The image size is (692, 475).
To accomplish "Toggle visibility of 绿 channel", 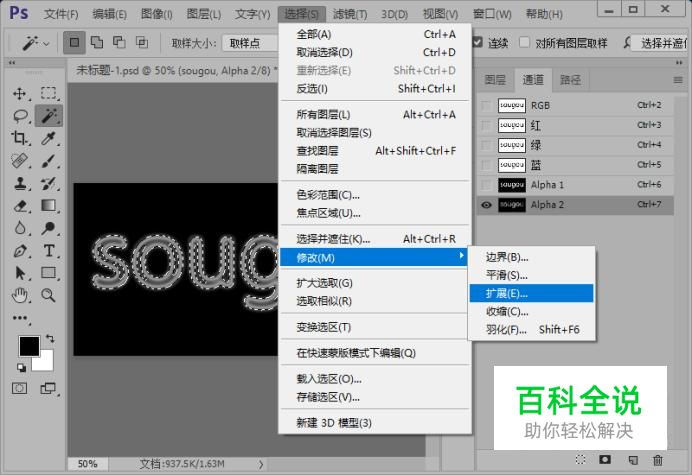I will click(486, 145).
